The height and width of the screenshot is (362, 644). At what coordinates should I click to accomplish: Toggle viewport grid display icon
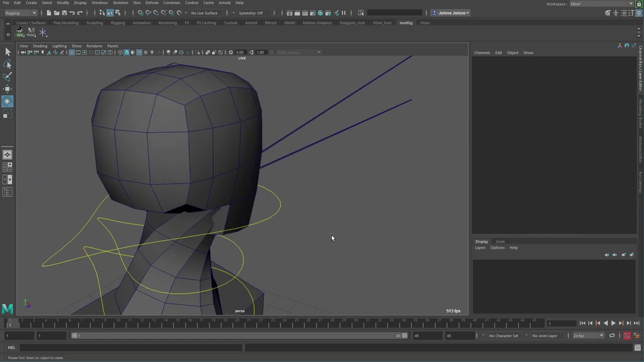[x=71, y=52]
